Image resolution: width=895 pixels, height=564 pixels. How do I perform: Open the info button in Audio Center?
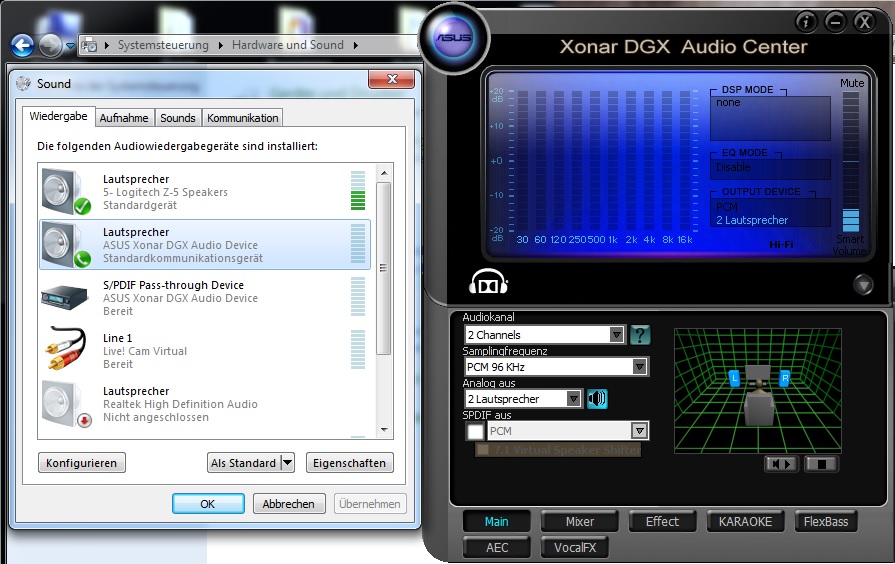(x=806, y=22)
